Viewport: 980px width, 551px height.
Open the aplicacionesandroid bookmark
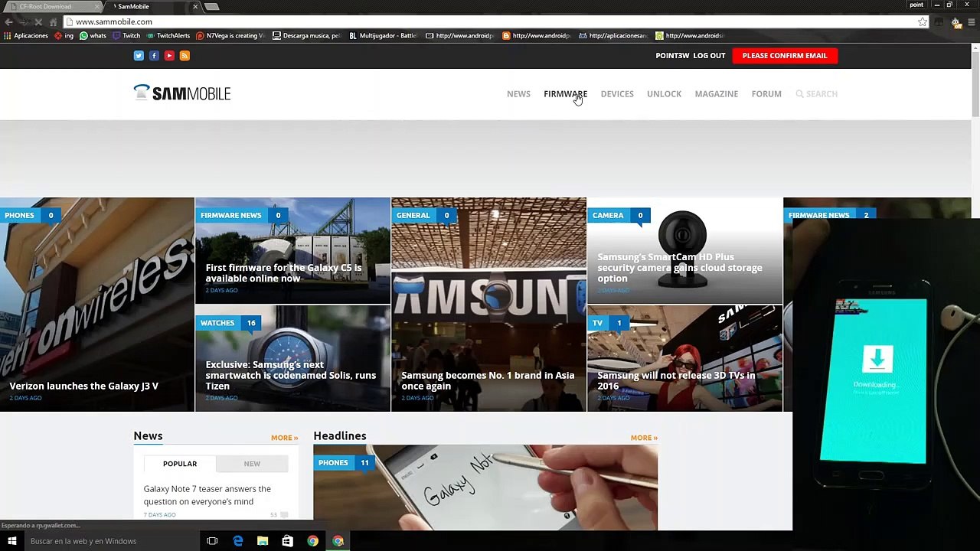pos(612,35)
